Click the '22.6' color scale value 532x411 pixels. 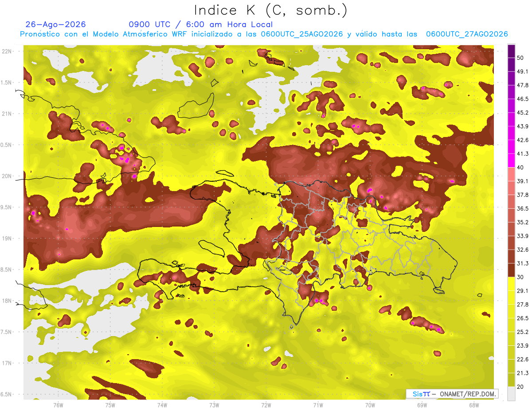click(522, 359)
